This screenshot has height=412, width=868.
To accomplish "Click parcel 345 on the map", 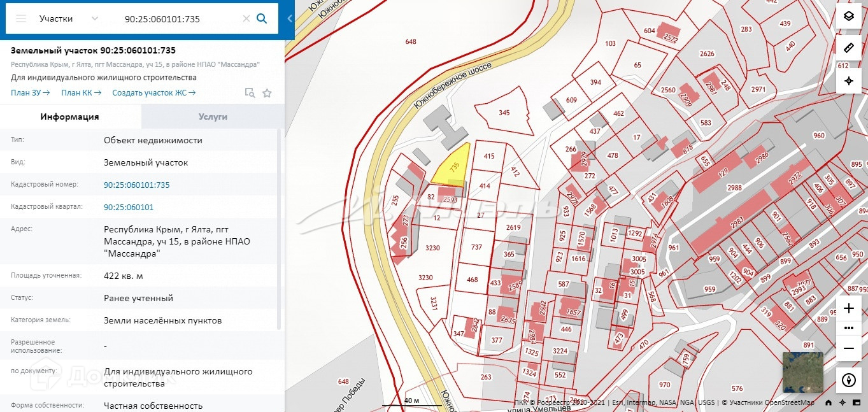I will coord(504,113).
